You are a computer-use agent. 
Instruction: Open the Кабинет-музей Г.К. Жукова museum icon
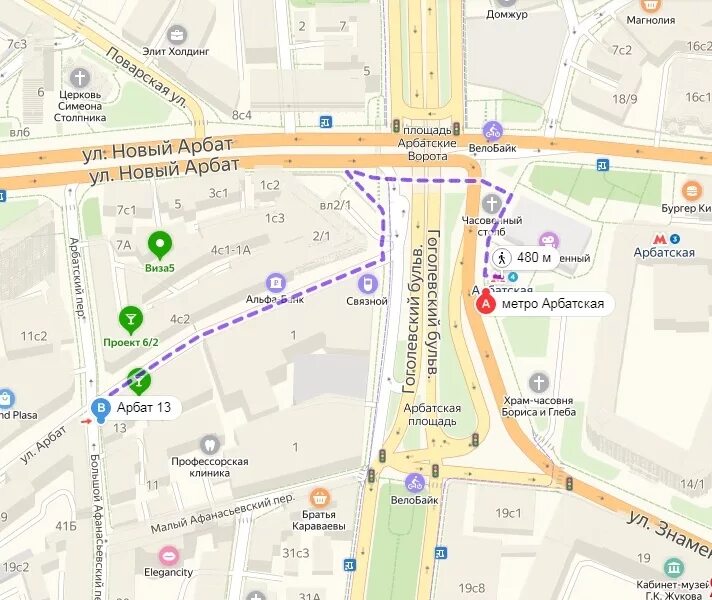coord(674,568)
